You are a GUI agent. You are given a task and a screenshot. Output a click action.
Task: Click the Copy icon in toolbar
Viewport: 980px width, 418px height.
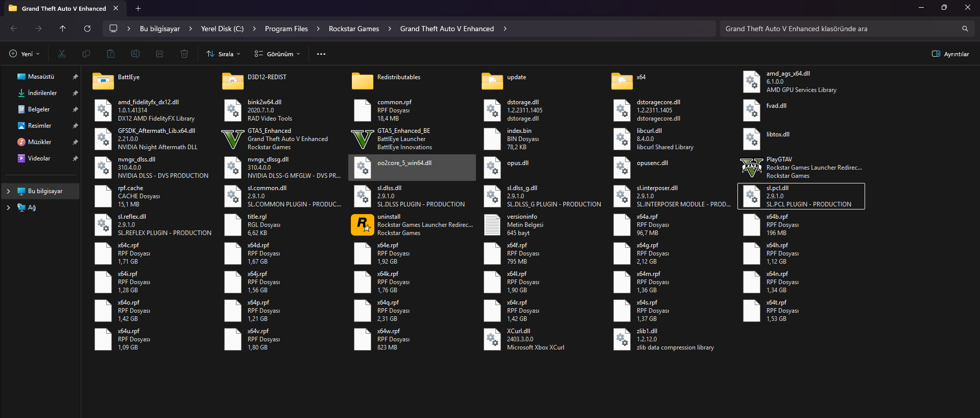coord(86,54)
